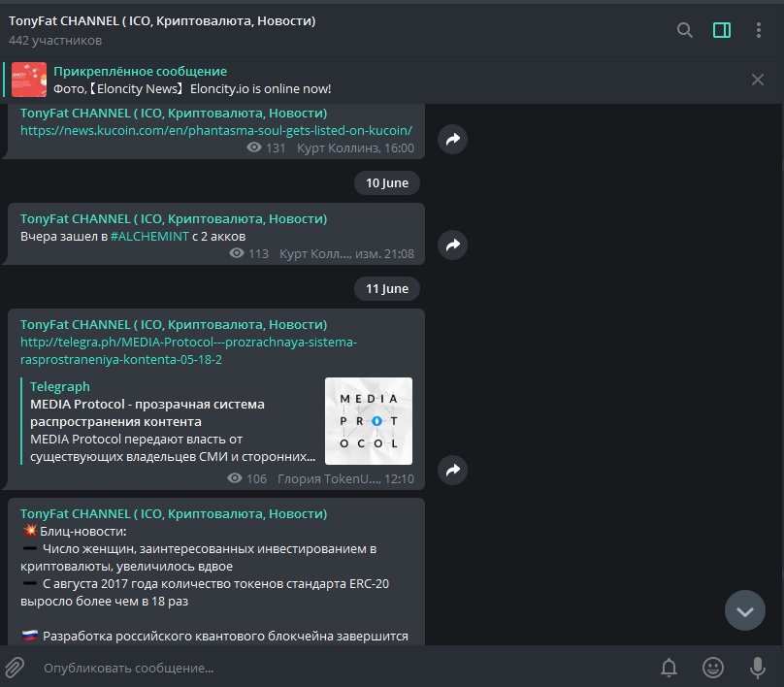Viewport: 784px width, 687px height.
Task: Click the 'Курт Коллинз, 16:00' signature
Action: (355, 148)
